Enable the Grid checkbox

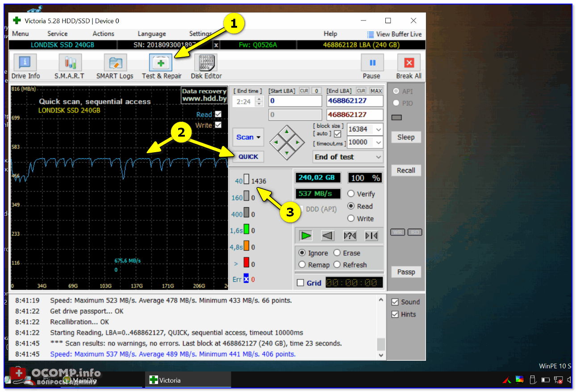(301, 283)
